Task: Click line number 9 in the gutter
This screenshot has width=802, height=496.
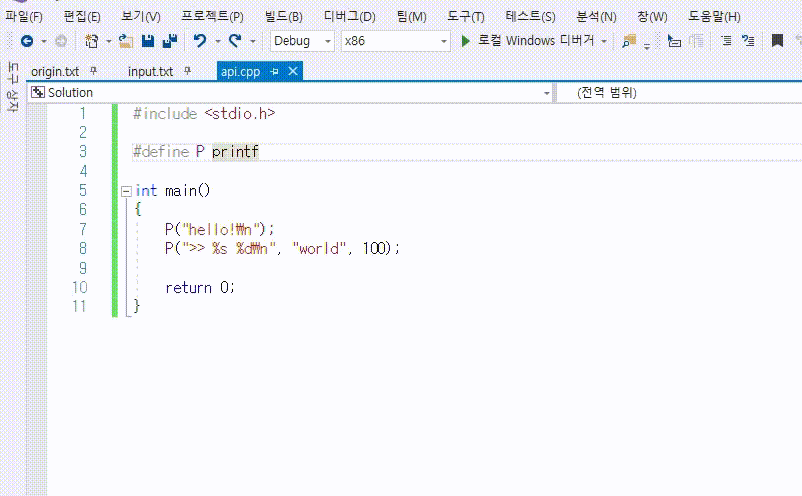Action: click(x=83, y=268)
